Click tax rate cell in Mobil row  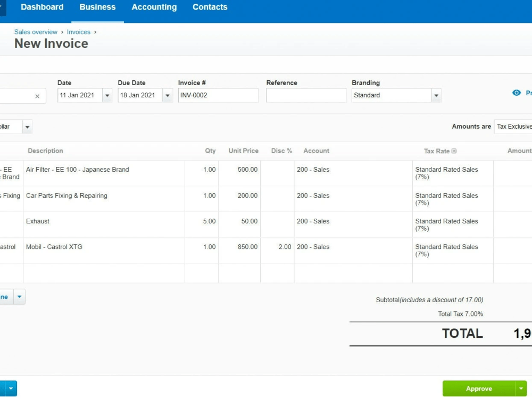(453, 251)
